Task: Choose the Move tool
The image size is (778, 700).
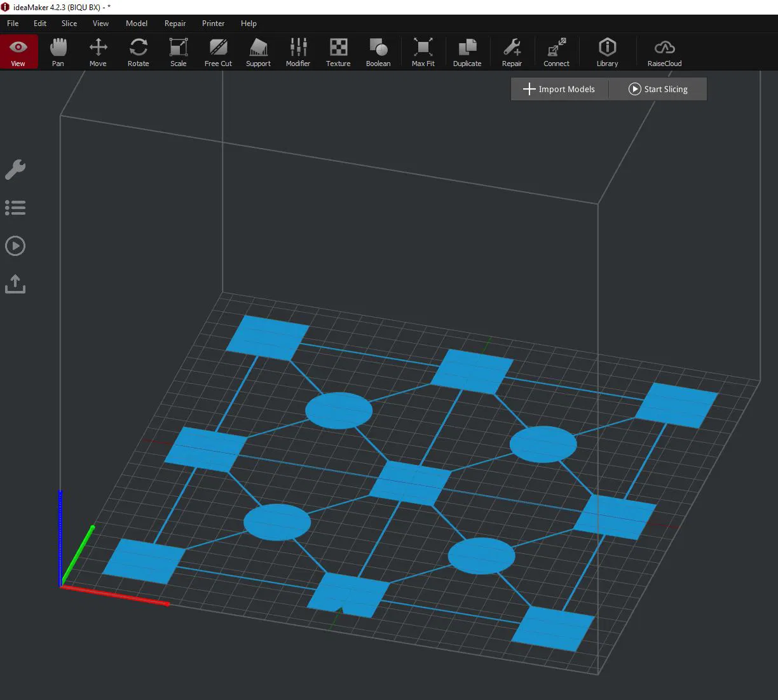Action: tap(98, 51)
